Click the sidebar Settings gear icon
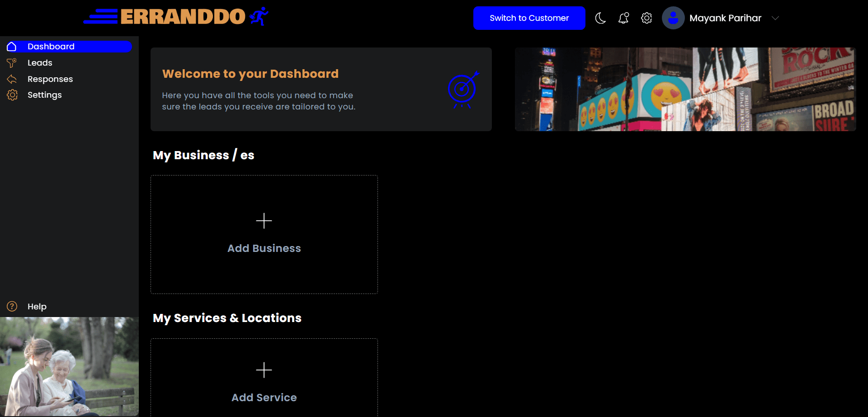This screenshot has height=417, width=868. [x=12, y=95]
